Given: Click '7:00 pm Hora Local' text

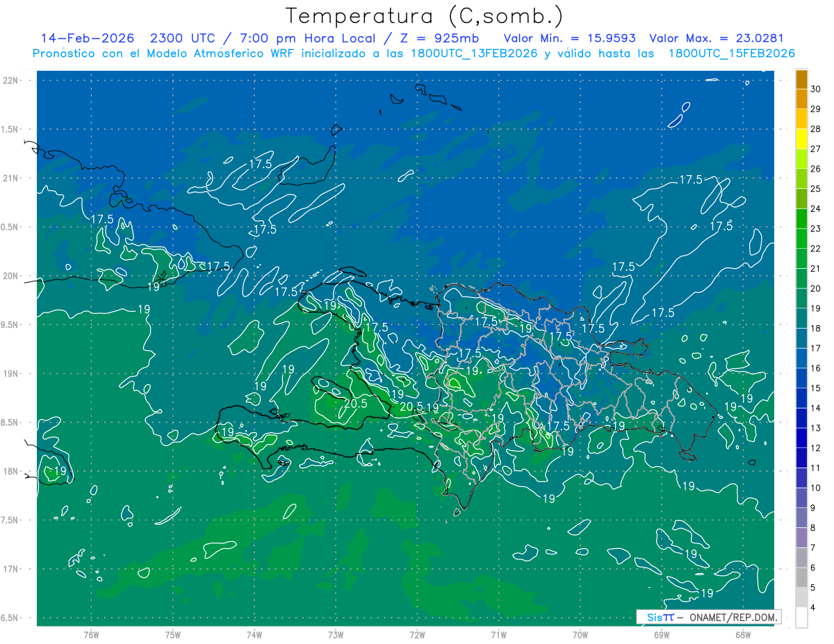Looking at the screenshot, I should [x=309, y=38].
